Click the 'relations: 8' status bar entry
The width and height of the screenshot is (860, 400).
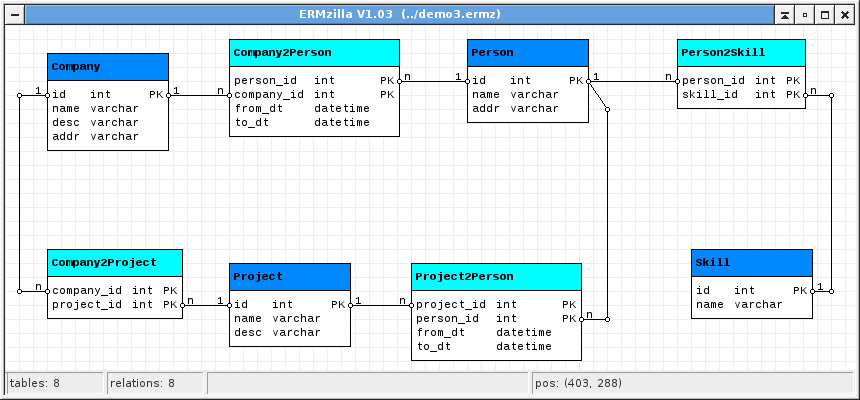point(155,383)
